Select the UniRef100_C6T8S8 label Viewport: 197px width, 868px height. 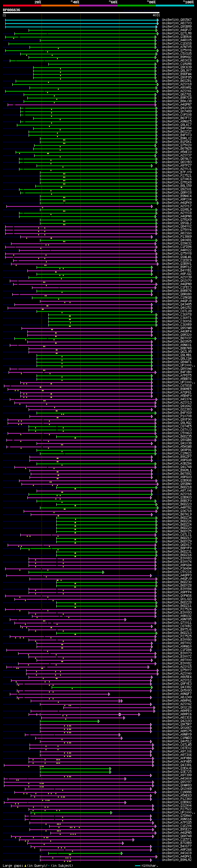pos(177,386)
